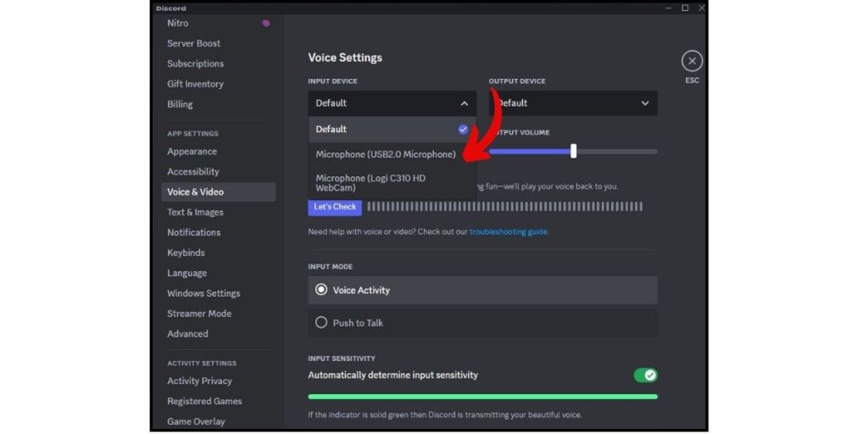
Task: Click the ACTIVITY SETTINGS header
Action: [x=202, y=363]
